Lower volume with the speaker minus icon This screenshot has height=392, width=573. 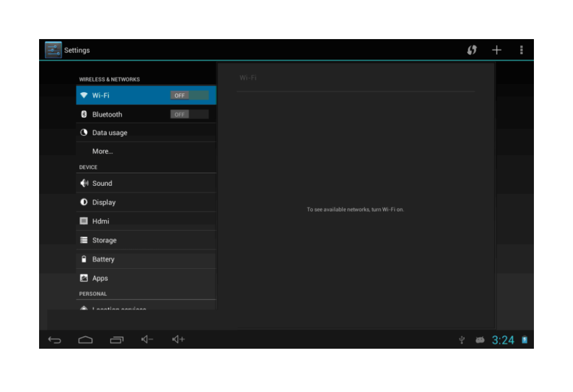pos(147,339)
